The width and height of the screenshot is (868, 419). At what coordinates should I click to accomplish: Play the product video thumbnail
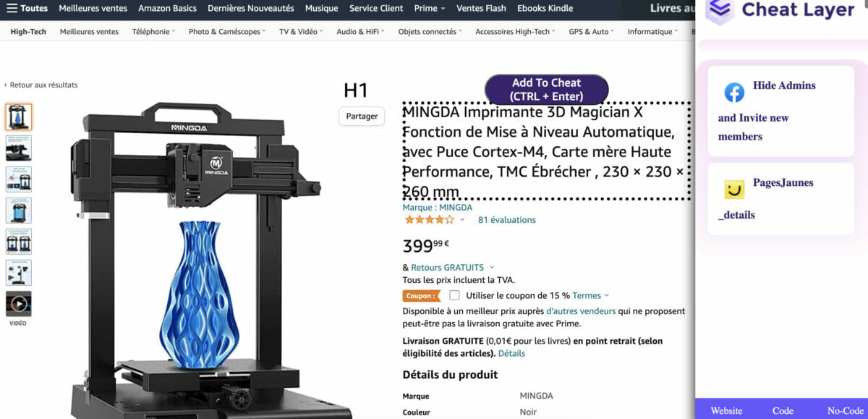pos(19,304)
